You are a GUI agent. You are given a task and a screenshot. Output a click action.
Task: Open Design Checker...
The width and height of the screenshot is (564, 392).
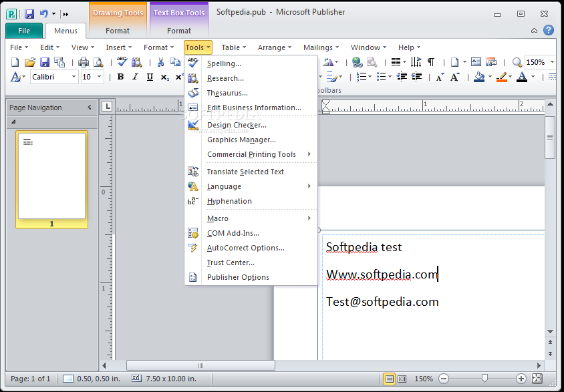tap(251, 125)
